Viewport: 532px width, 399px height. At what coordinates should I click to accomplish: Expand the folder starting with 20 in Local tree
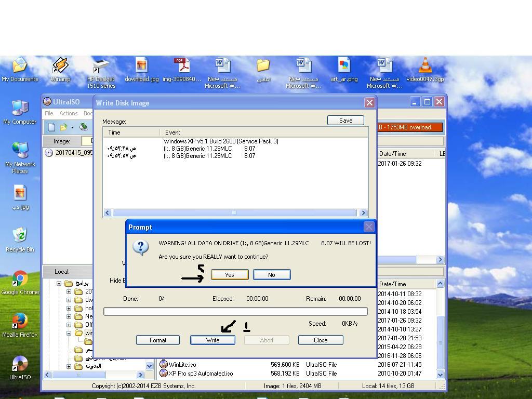pyautogui.click(x=69, y=291)
